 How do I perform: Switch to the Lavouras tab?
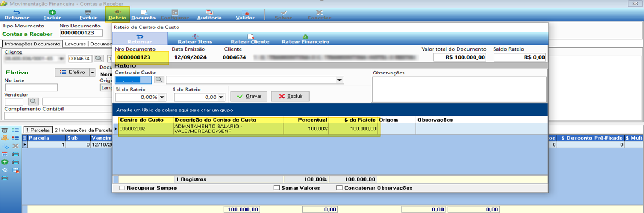tap(76, 44)
